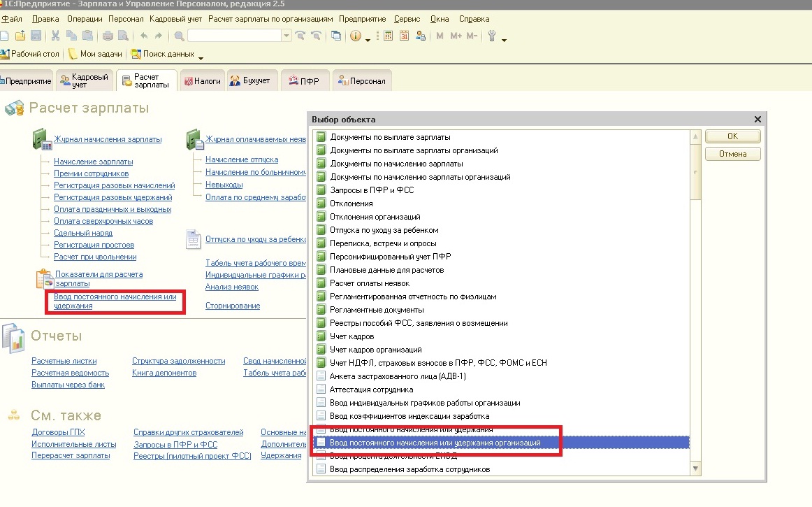This screenshot has height=507, width=812.
Task: Expand dropdown arrow next to wrench icon
Action: coord(504,39)
